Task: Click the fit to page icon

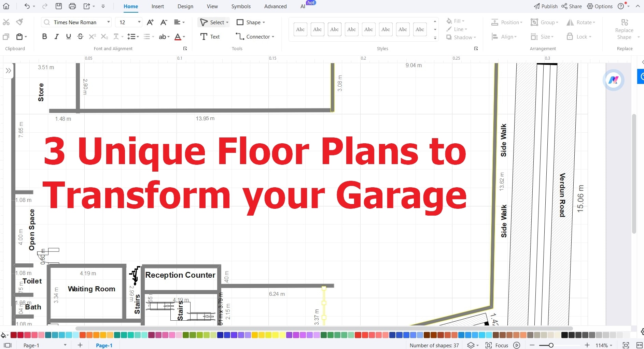Action: [x=626, y=345]
